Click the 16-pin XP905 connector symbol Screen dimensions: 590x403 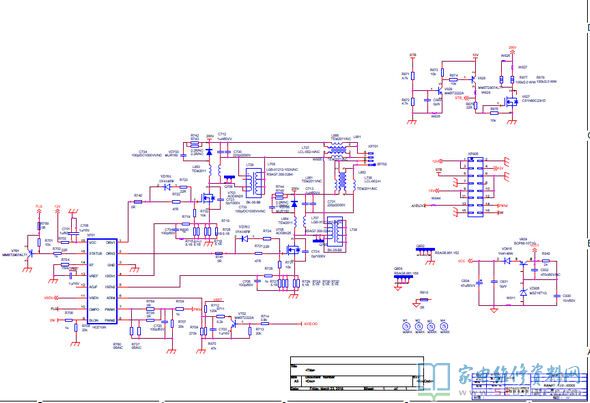coord(475,187)
